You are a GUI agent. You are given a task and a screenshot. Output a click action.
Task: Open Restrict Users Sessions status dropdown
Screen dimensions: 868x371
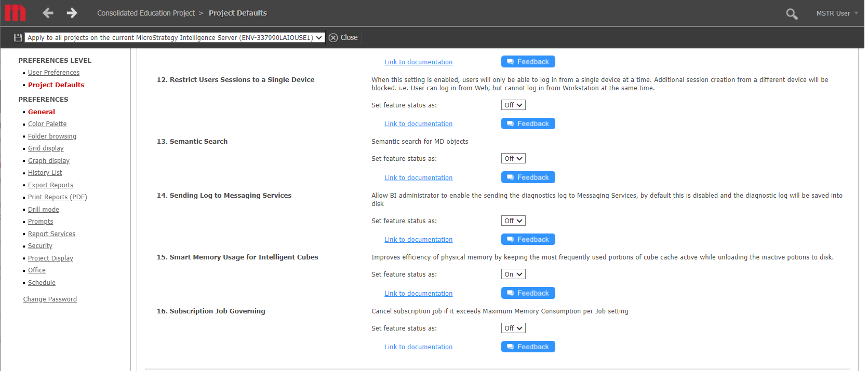tap(513, 105)
